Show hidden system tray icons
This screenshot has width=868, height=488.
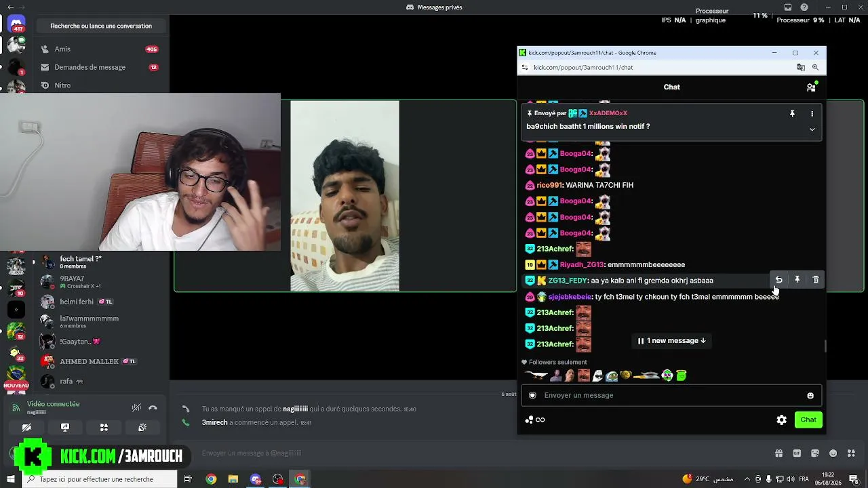(x=746, y=479)
